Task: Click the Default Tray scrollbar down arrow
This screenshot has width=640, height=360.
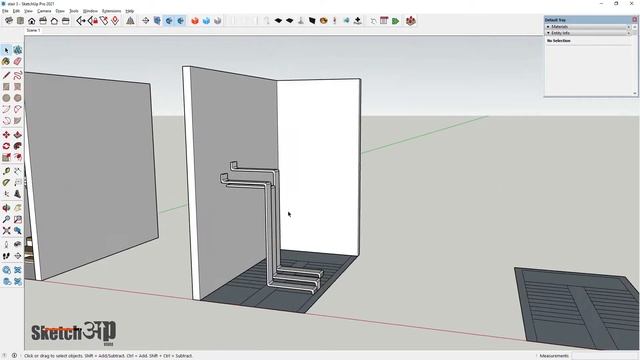Action: (635, 93)
